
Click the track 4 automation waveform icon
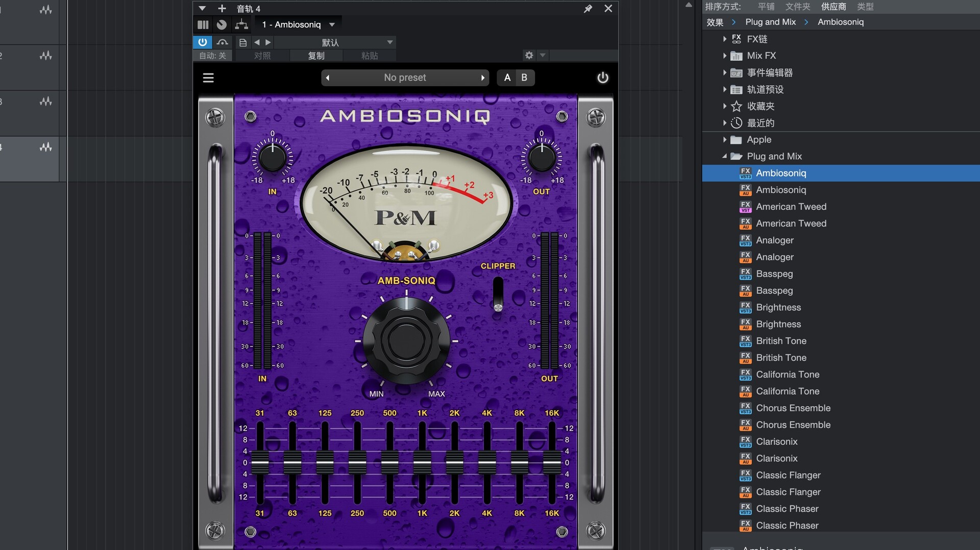pyautogui.click(x=46, y=147)
